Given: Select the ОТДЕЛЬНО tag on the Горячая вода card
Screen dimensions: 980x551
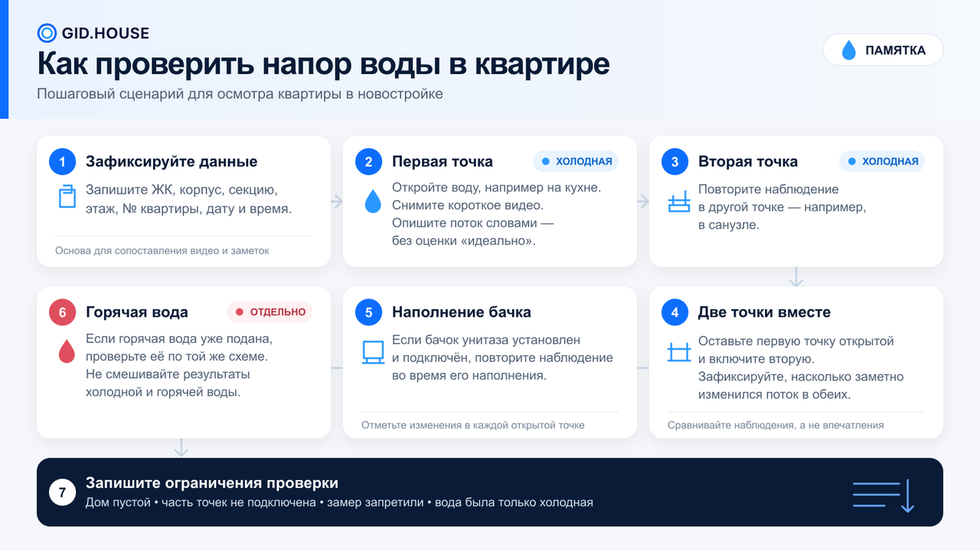Looking at the screenshot, I should 269,312.
